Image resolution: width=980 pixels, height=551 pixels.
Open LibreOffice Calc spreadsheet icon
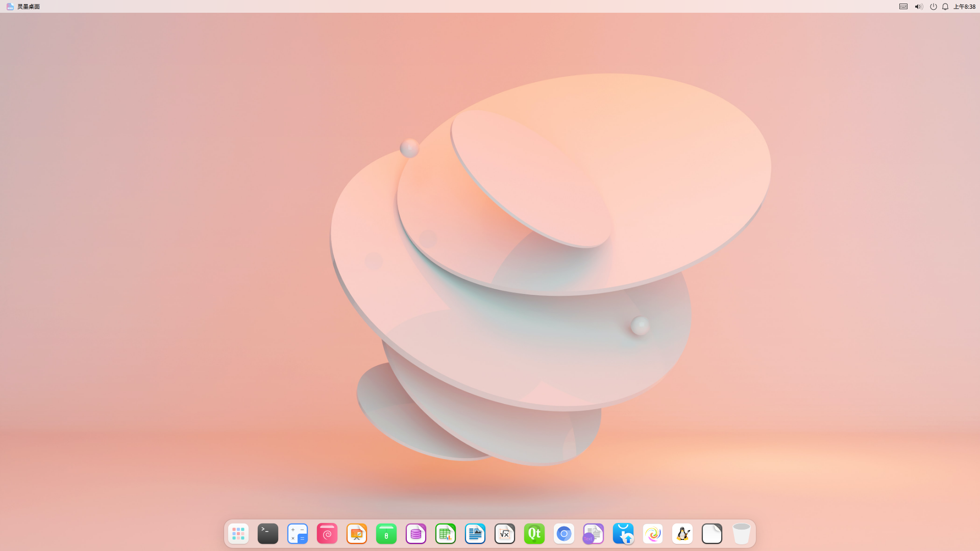click(x=446, y=534)
